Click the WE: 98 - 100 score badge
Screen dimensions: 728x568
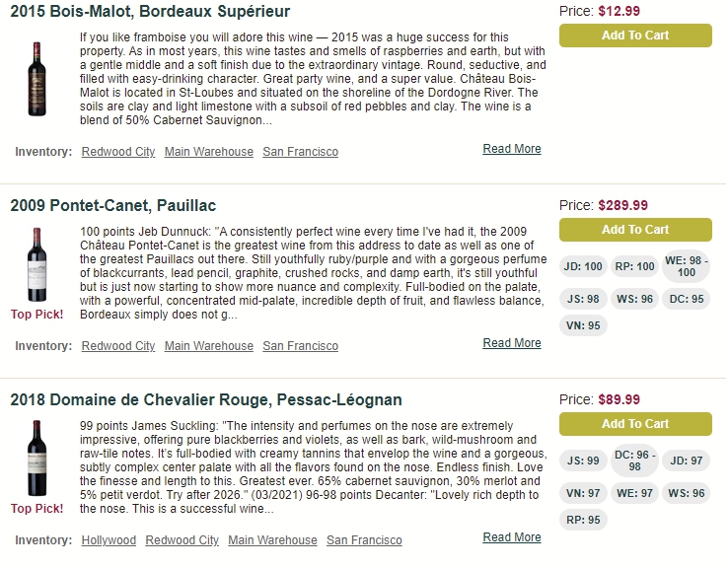687,267
